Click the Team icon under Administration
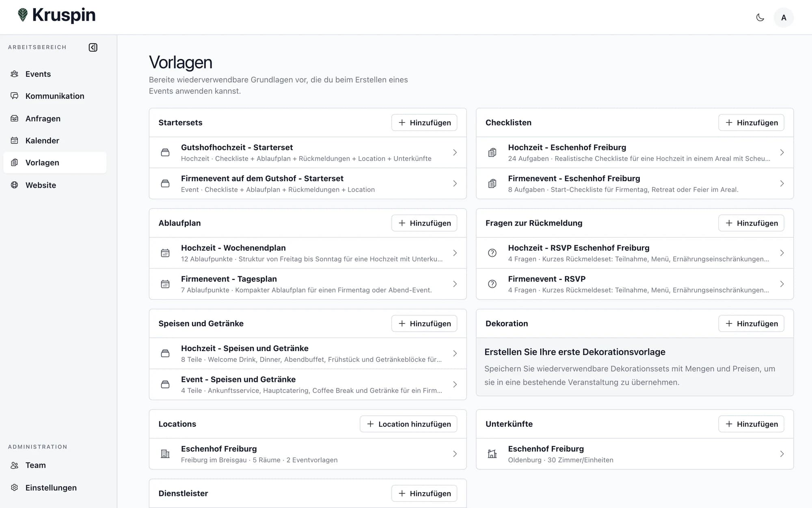 click(15, 465)
